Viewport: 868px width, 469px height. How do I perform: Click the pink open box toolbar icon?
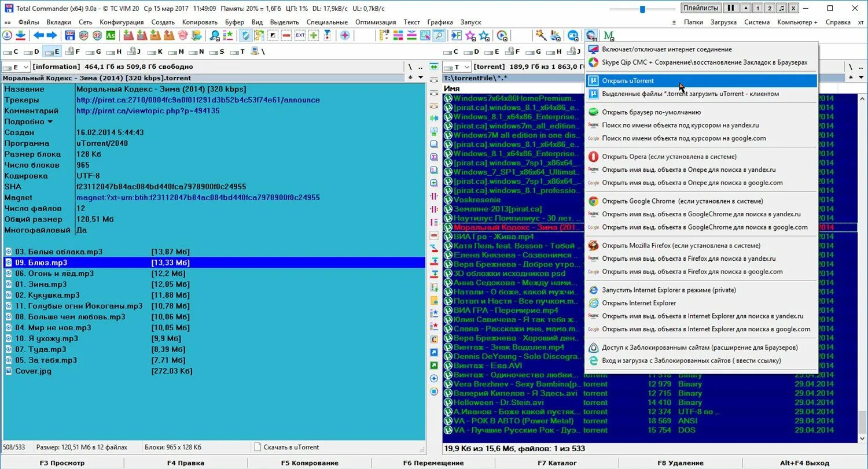(x=182, y=35)
